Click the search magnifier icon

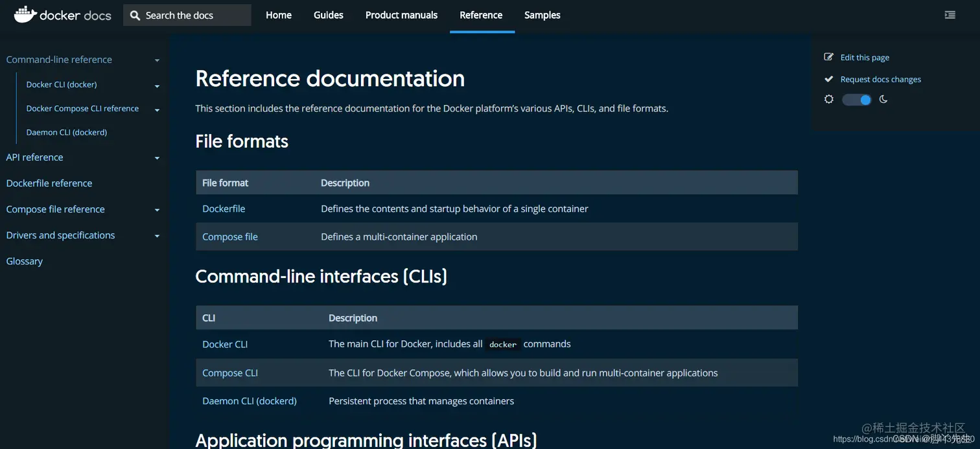coord(135,15)
